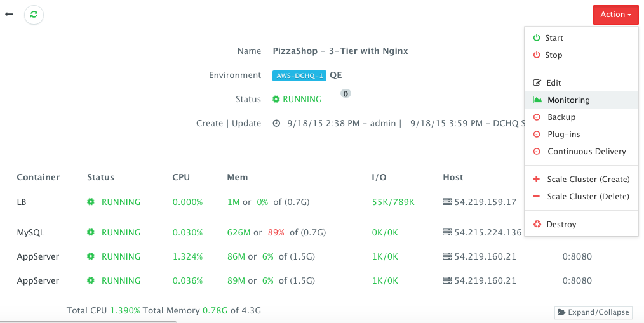This screenshot has width=644, height=323.
Task: Click the green refresh icon
Action: [x=34, y=15]
